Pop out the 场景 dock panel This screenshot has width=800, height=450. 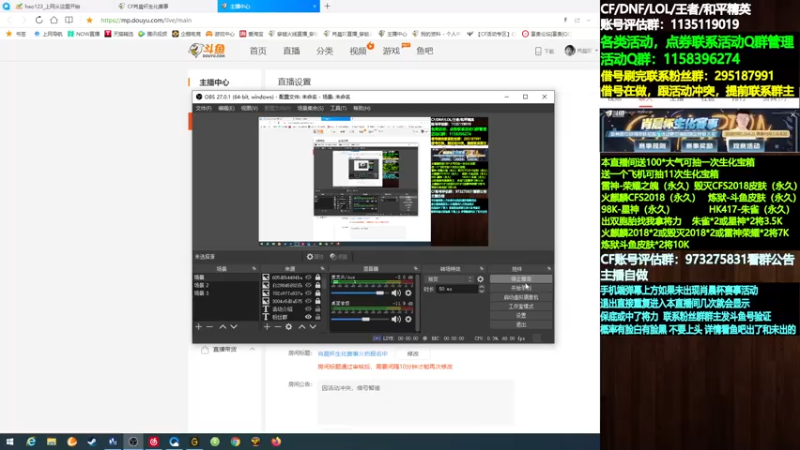254,268
